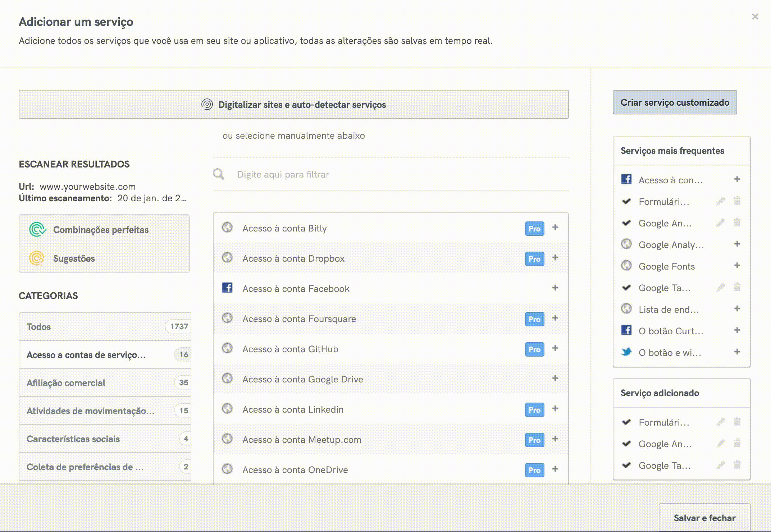Click the Pro badge on Dropbox row
Viewport: 771px width, 532px height.
(534, 259)
